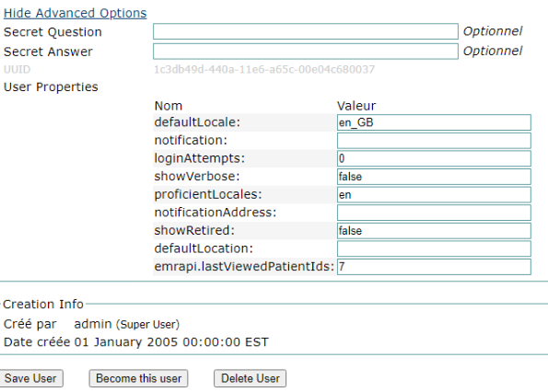The width and height of the screenshot is (548, 392).
Task: Save changes with Save User button
Action: [30, 378]
